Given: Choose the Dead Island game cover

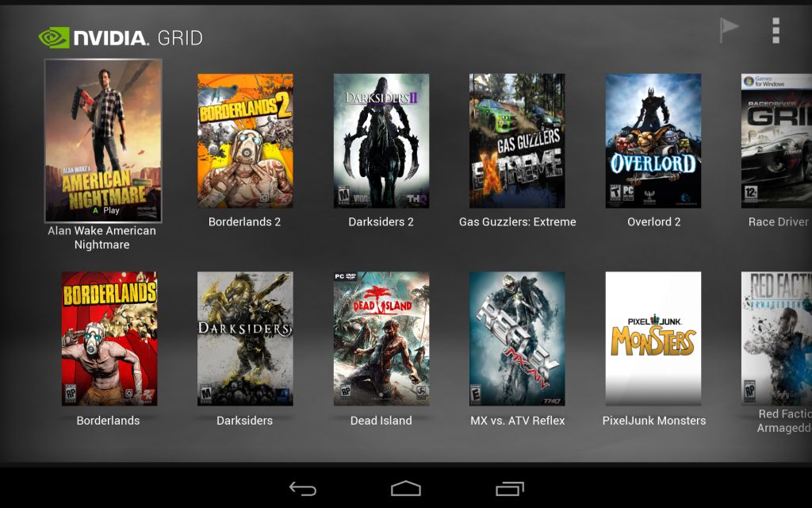Looking at the screenshot, I should [381, 338].
